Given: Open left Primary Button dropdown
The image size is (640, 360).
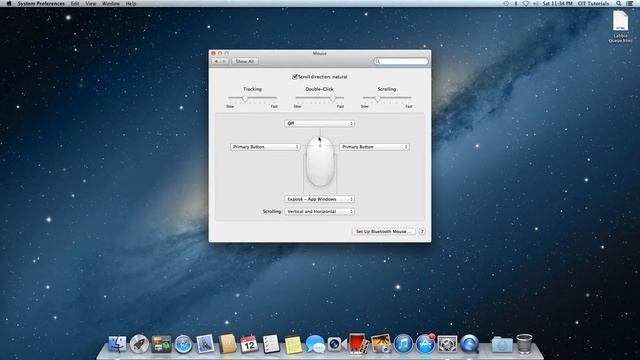Looking at the screenshot, I should click(x=265, y=147).
